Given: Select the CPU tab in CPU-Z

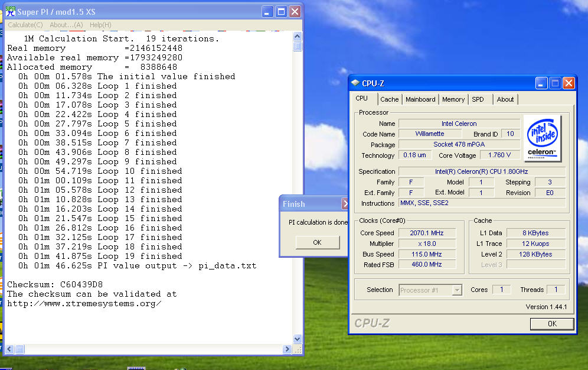Looking at the screenshot, I should 361,98.
